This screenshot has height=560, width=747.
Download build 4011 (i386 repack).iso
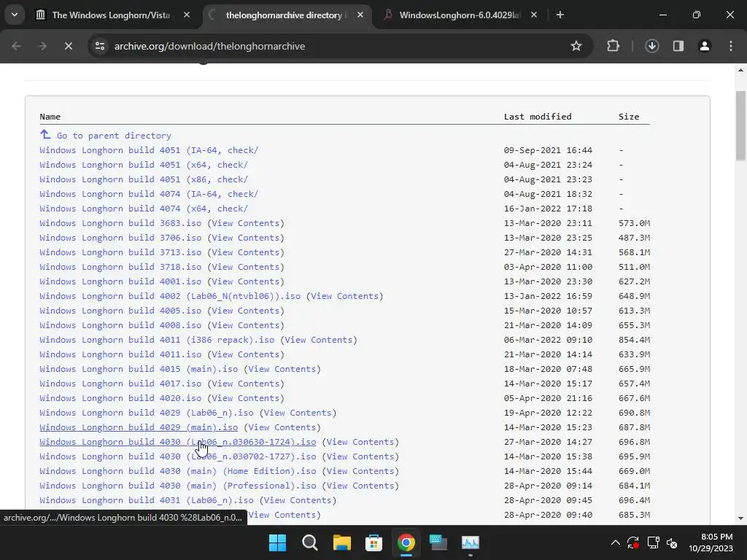(x=157, y=340)
